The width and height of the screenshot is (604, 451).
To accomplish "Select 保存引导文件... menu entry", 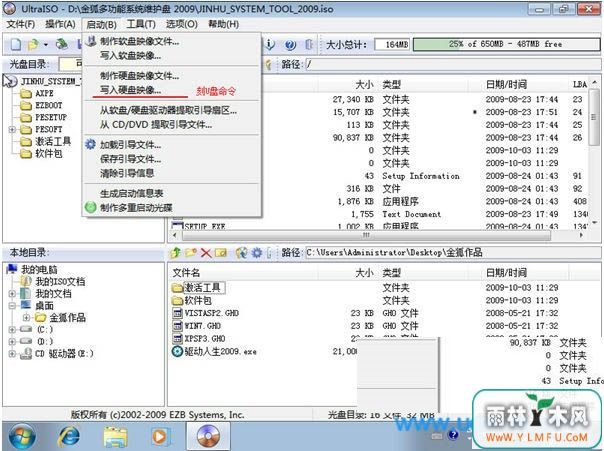I will point(172,159).
